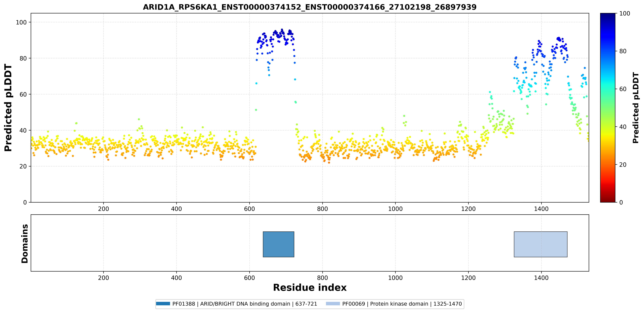Click the ARID/BRIGHT DNA binding domain box
The height and width of the screenshot is (313, 644).
coord(279,244)
